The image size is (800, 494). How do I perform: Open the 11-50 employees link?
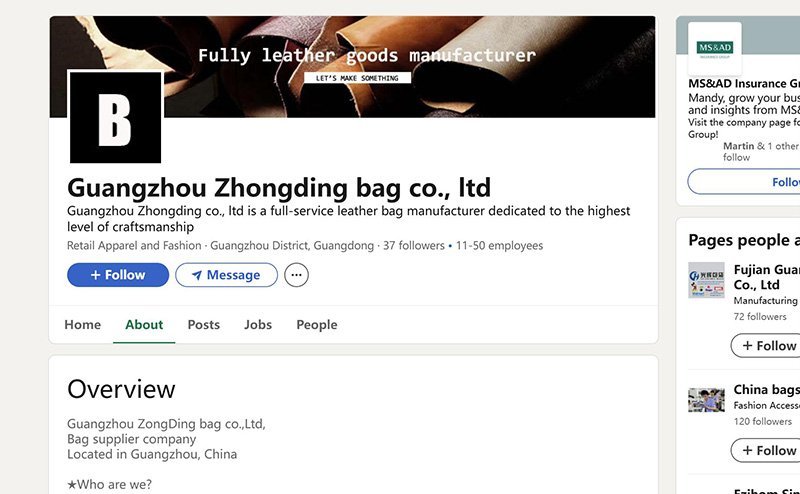click(499, 245)
